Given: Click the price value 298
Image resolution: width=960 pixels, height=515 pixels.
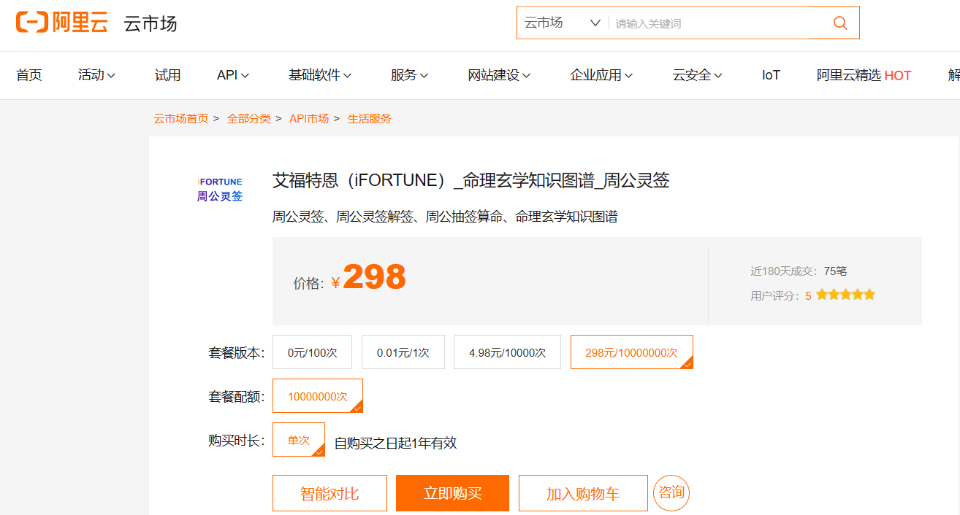Looking at the screenshot, I should click(374, 277).
